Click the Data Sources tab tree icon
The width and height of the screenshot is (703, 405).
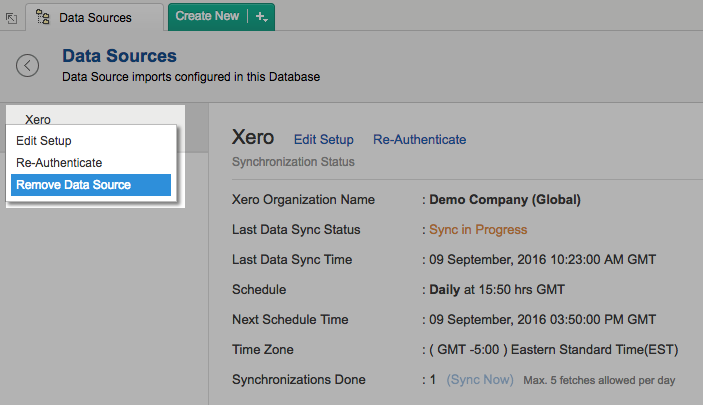[x=43, y=17]
